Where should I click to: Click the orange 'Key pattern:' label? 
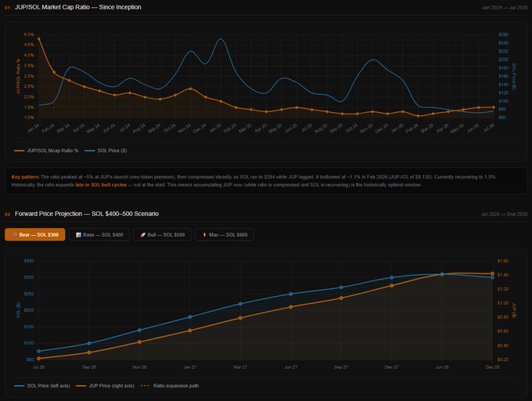tap(26, 177)
